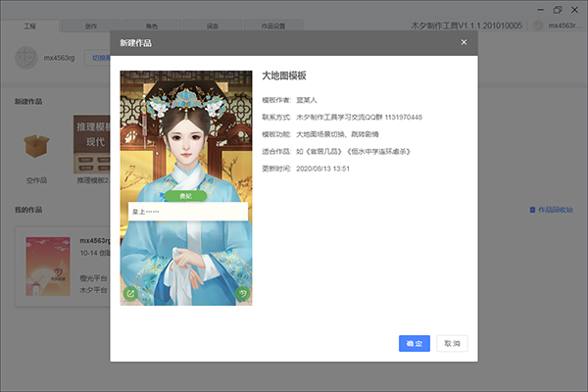This screenshot has width=588, height=392.
Task: Click the mx4563rg user avatar icon
Action: click(25, 57)
